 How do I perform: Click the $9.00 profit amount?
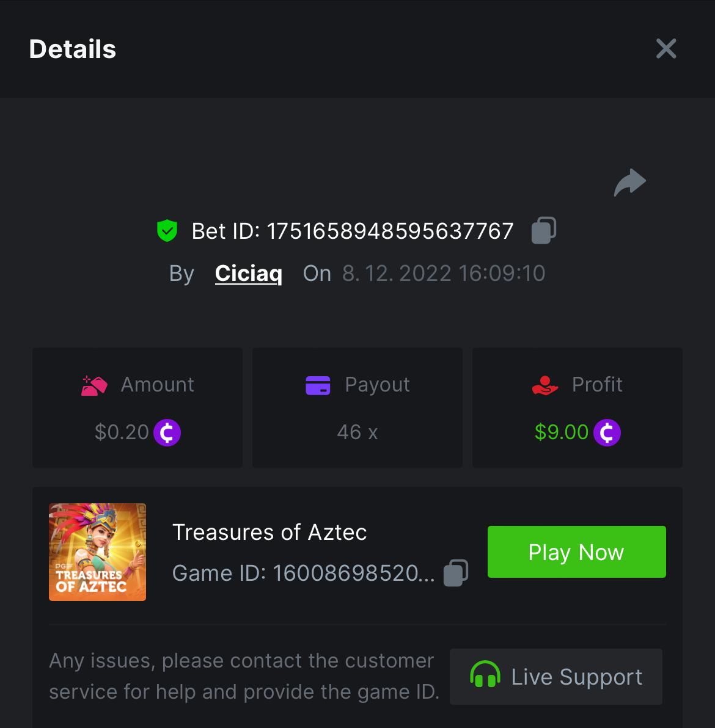(561, 432)
